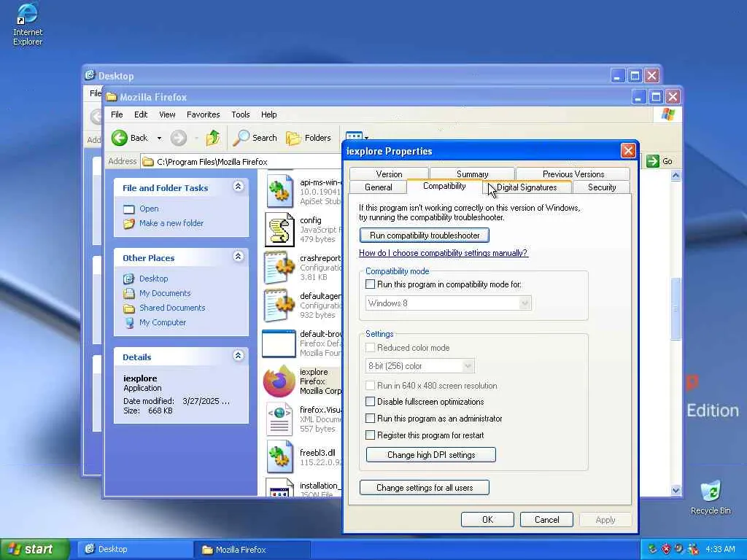This screenshot has width=747, height=560.
Task: Check Register this program for restart
Action: point(370,435)
